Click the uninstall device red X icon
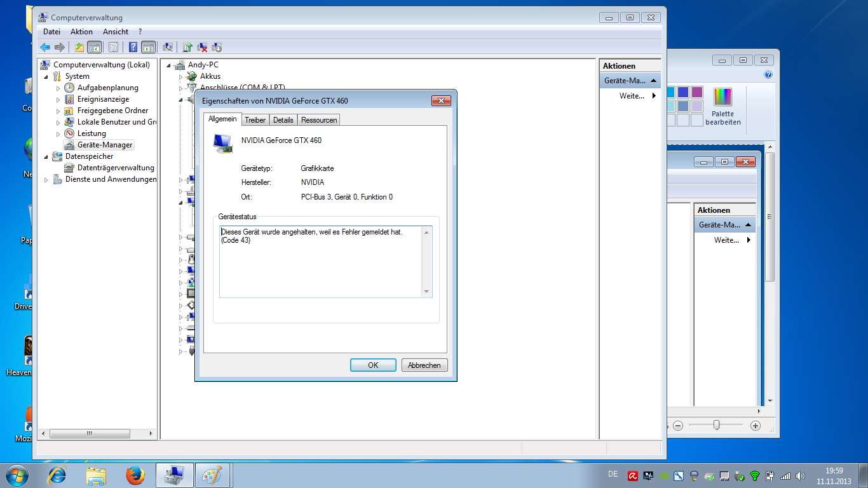 click(202, 47)
